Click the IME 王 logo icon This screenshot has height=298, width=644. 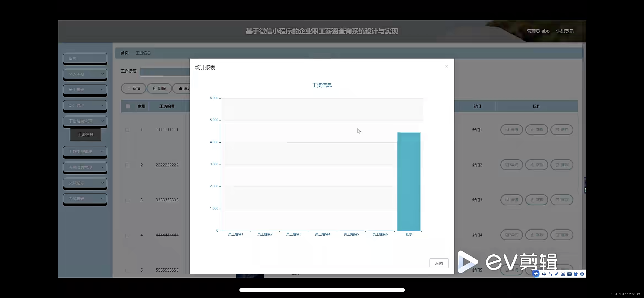click(536, 274)
